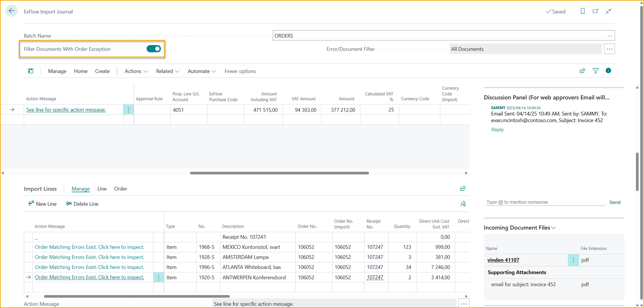
Task: Open the Home menu
Action: coord(81,71)
